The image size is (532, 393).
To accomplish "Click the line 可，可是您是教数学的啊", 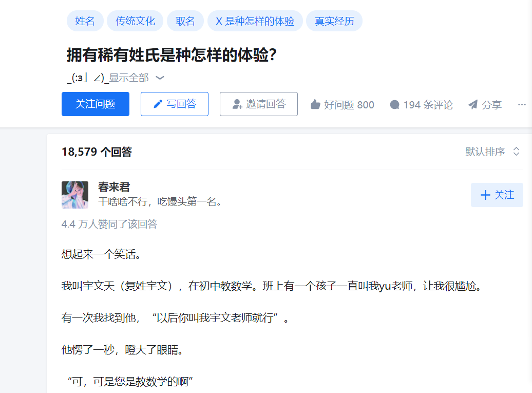I will point(130,382).
